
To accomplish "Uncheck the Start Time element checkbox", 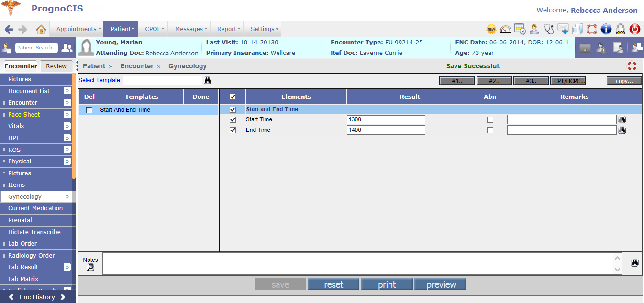I will [233, 119].
